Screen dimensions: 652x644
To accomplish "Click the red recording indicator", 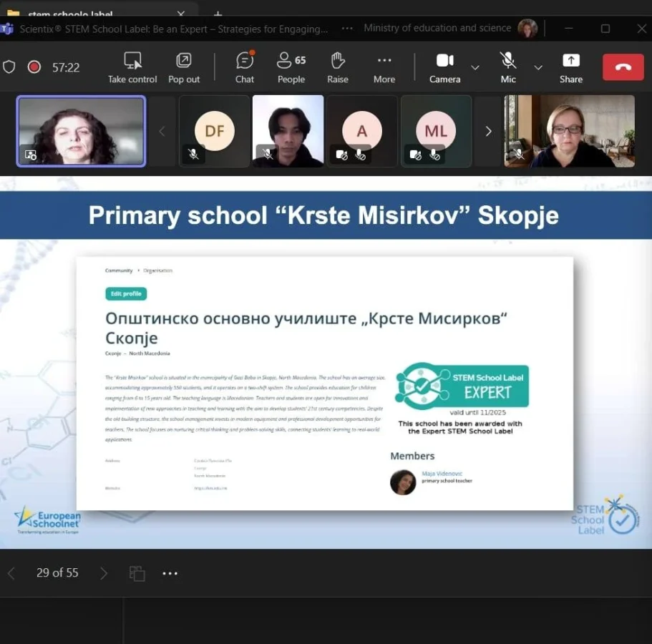I will (x=34, y=67).
